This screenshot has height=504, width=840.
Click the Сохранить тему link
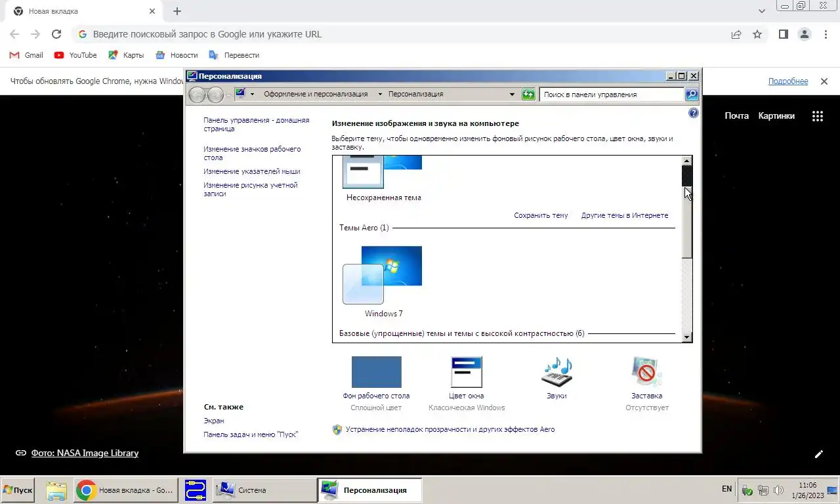pos(541,215)
